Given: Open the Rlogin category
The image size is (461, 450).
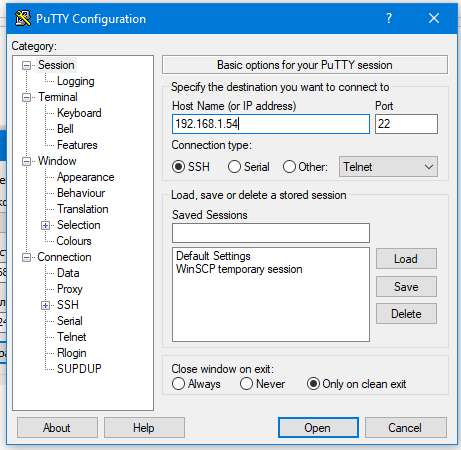Looking at the screenshot, I should (x=72, y=353).
